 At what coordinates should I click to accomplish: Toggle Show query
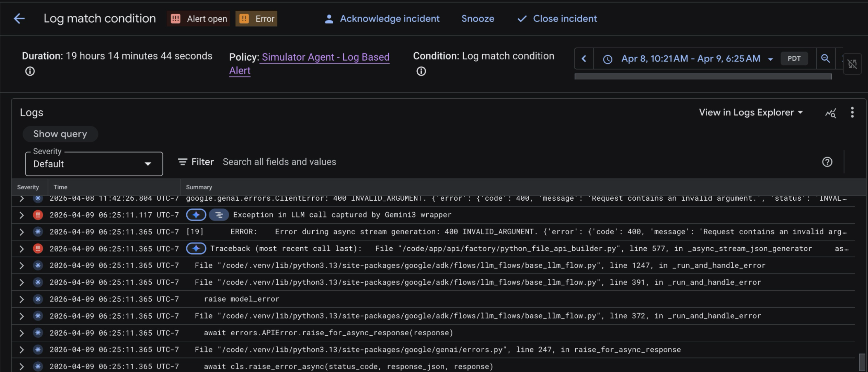pyautogui.click(x=60, y=134)
